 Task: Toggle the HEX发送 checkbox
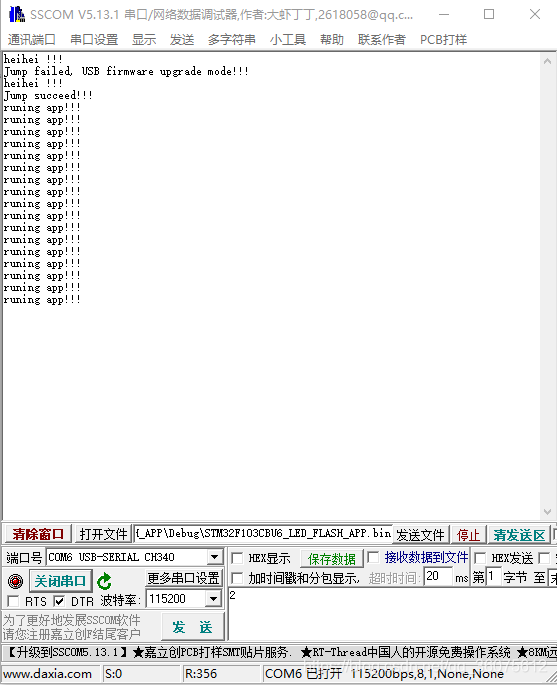pyautogui.click(x=480, y=558)
